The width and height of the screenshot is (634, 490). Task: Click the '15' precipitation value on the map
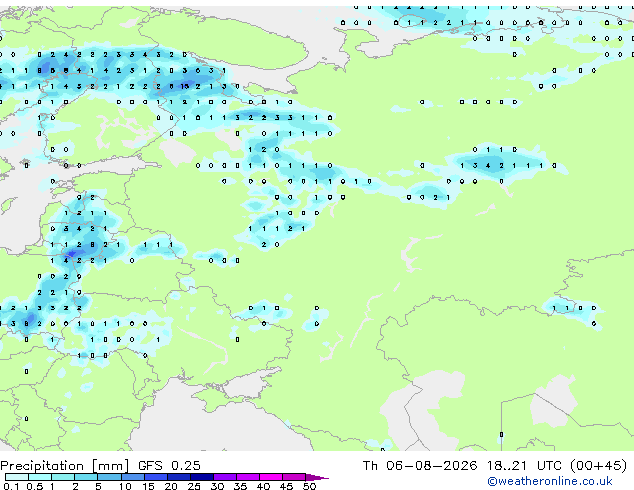(185, 86)
